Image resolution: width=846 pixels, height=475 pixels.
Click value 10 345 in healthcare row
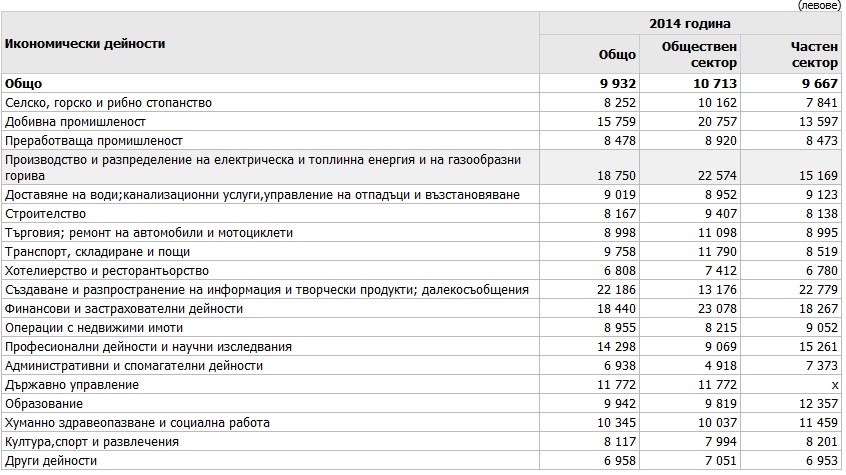(x=616, y=423)
